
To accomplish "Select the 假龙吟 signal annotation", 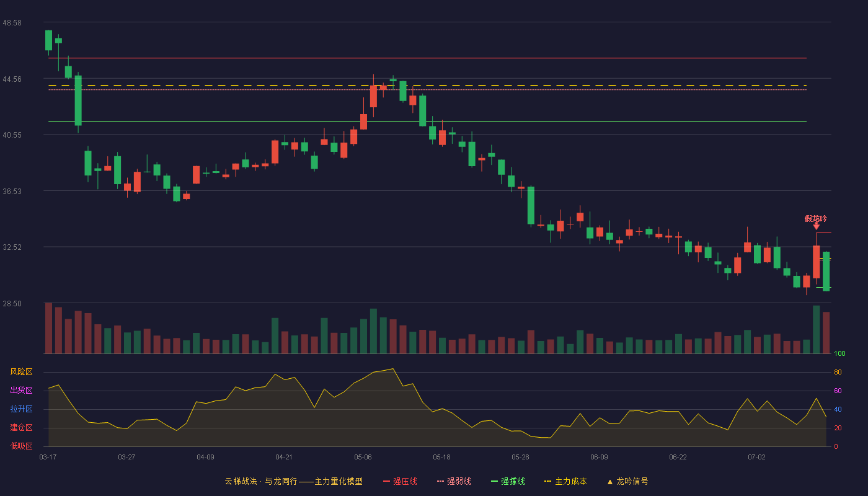I will (816, 218).
